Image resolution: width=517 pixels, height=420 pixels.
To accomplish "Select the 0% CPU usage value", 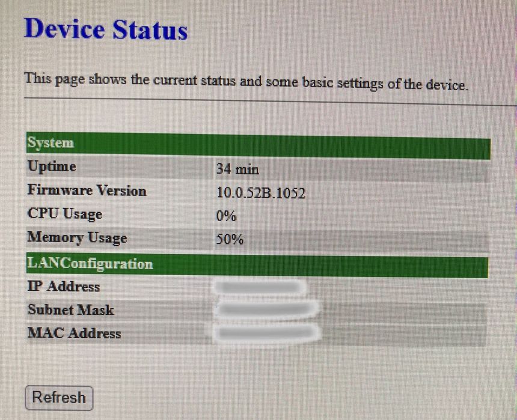I will tap(226, 216).
